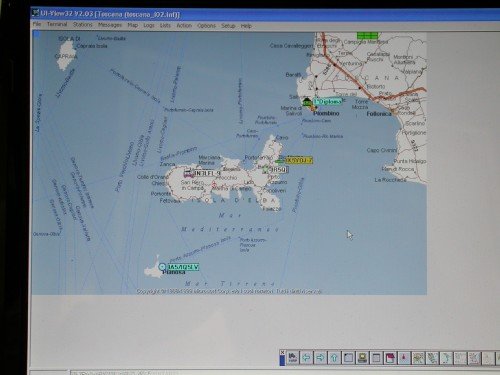Open the Terminal menu

point(57,25)
